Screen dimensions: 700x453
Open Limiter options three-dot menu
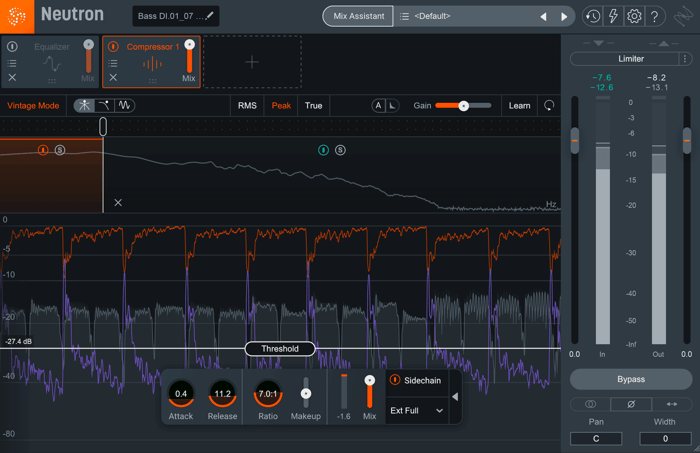[x=685, y=58]
